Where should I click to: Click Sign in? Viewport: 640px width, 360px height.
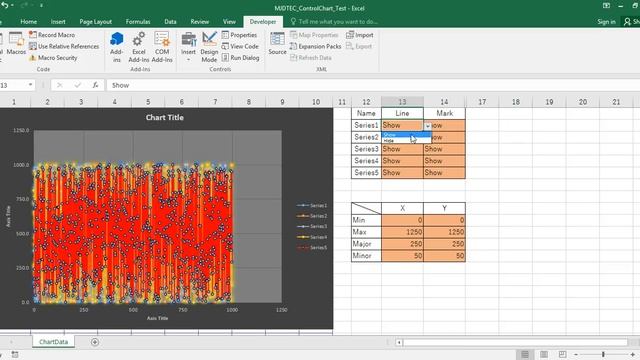click(606, 22)
